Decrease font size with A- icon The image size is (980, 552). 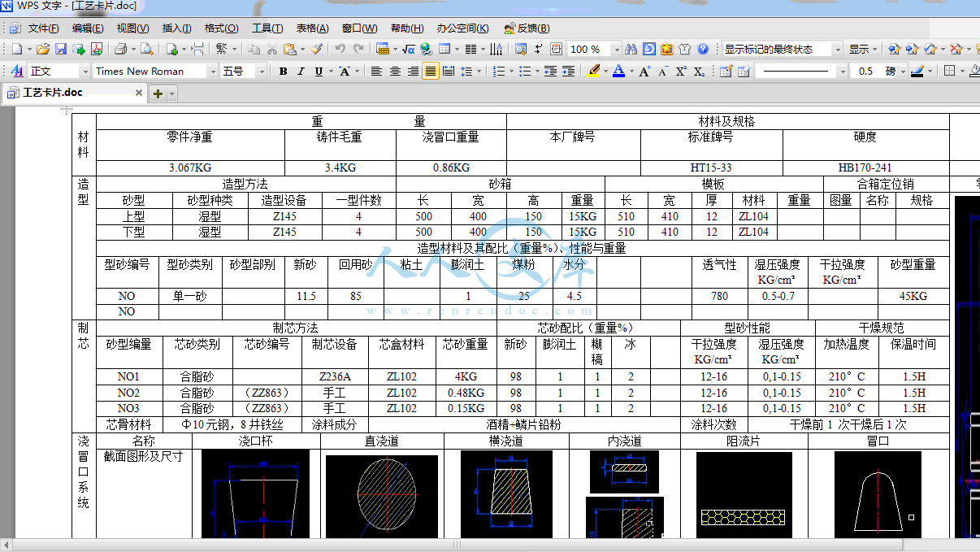[x=663, y=71]
